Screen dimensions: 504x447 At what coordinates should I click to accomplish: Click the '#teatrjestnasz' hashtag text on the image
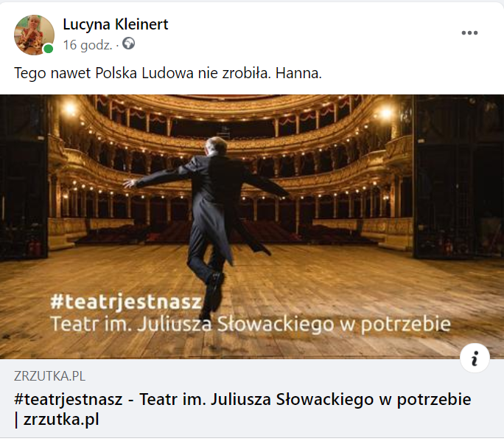tap(126, 302)
